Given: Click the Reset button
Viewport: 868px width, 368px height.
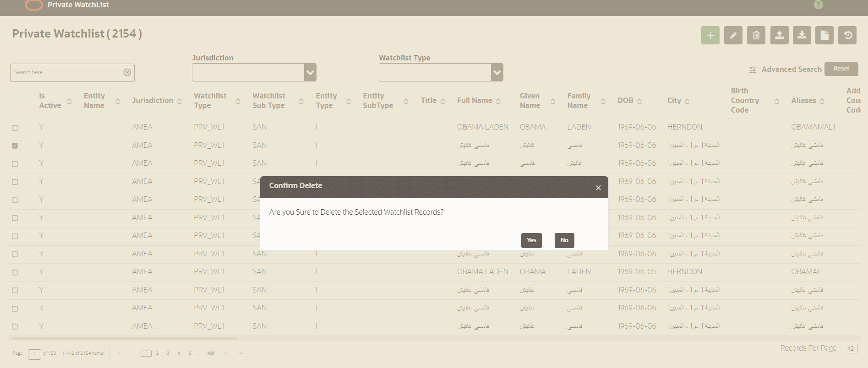Looking at the screenshot, I should tap(841, 69).
